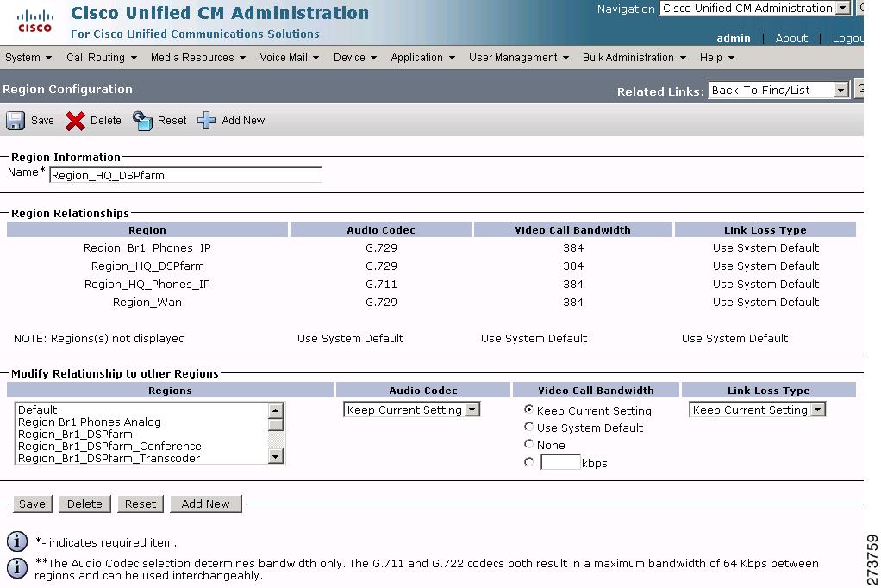Click Region_HQ_Phones_IP in relationships table
The image size is (881, 588).
147,284
